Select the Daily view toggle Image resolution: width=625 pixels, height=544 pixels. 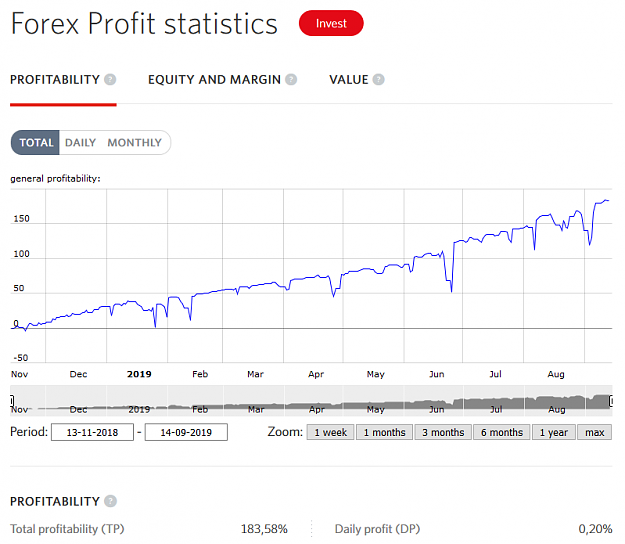(x=81, y=142)
